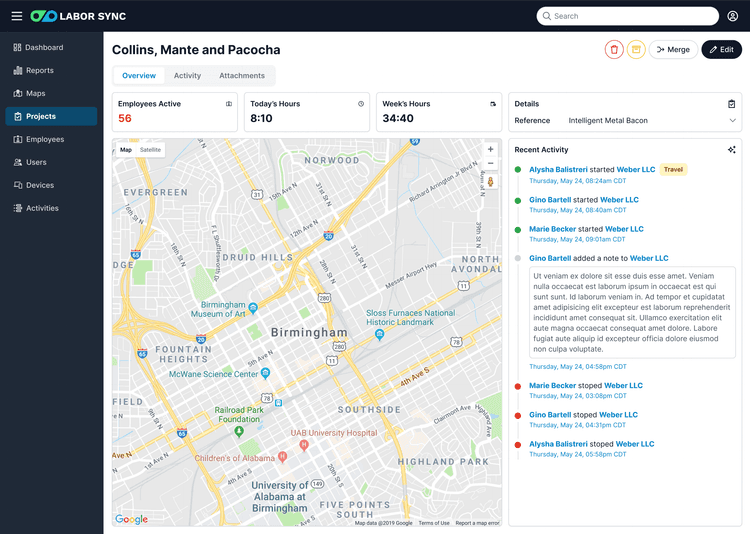750x534 pixels.
Task: Open the Attachments tab
Action: (x=242, y=76)
